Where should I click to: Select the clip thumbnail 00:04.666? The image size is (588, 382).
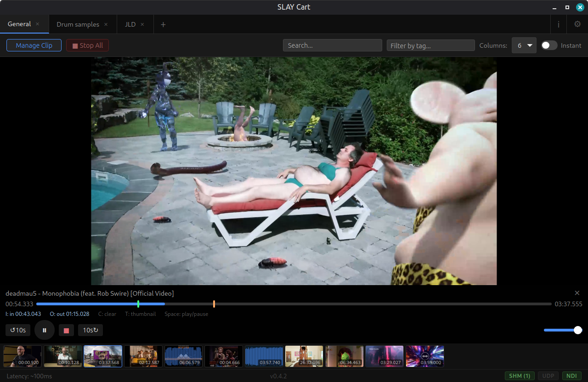(224, 356)
